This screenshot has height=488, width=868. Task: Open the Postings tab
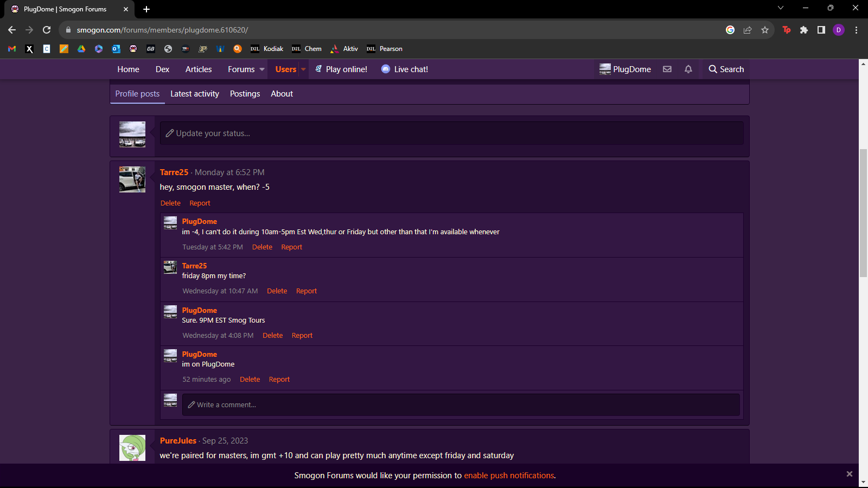click(x=245, y=94)
